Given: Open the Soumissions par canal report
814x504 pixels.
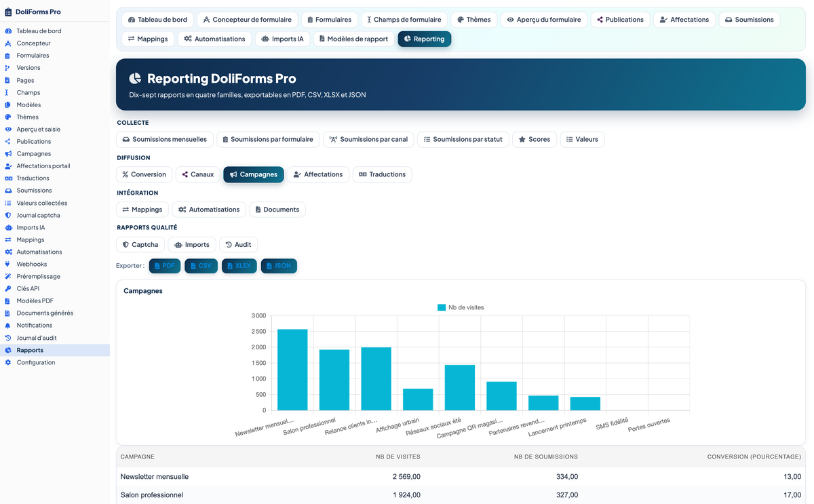Looking at the screenshot, I should [x=368, y=139].
